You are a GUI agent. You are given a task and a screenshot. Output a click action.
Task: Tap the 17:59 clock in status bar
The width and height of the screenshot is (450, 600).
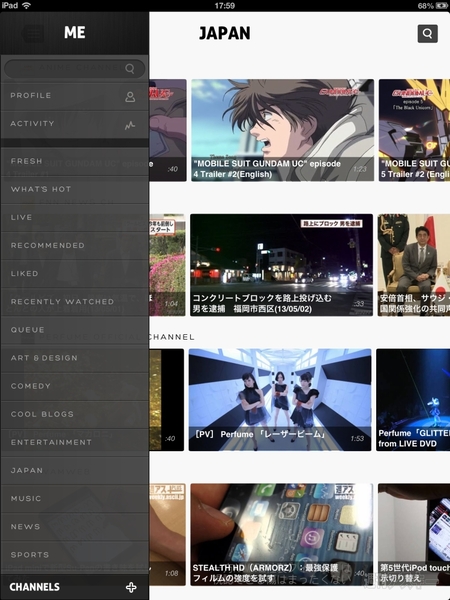[x=225, y=6]
